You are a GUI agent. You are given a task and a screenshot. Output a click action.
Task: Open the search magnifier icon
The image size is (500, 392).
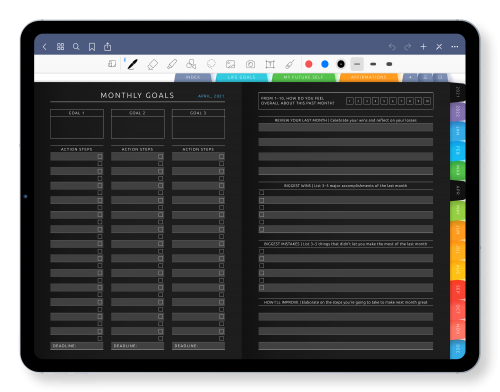[76, 47]
